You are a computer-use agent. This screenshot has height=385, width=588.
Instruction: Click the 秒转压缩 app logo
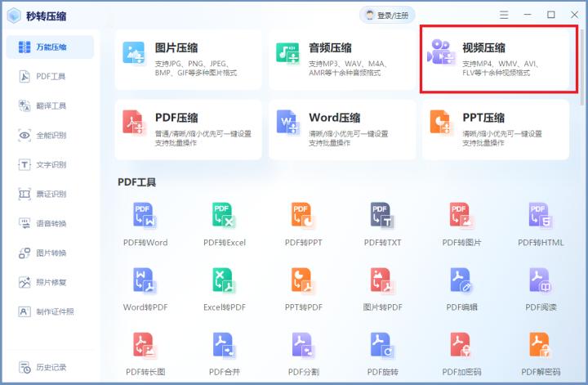tap(14, 16)
